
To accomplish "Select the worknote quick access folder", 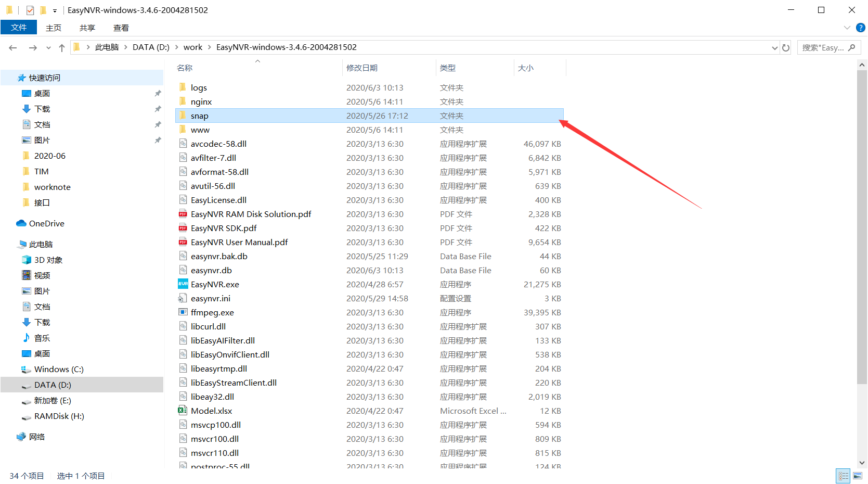I will pos(52,187).
